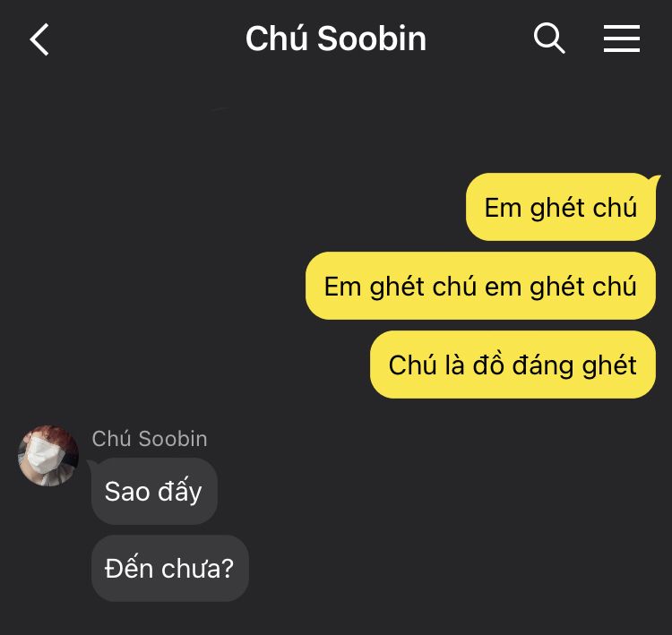The width and height of the screenshot is (672, 635).
Task: Tap the sender name label above Sao đấy
Action: pyautogui.click(x=149, y=438)
